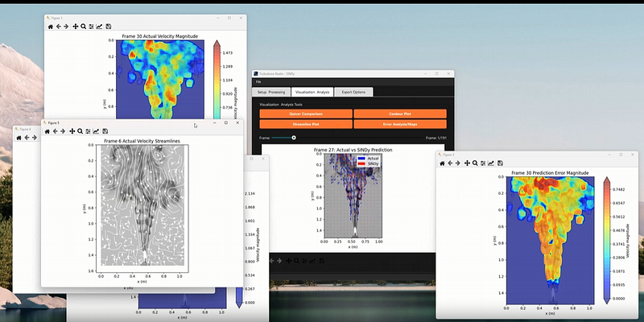The height and width of the screenshot is (322, 644).
Task: Click Back arrow in Figure 4 toolbar
Action: (x=27, y=138)
